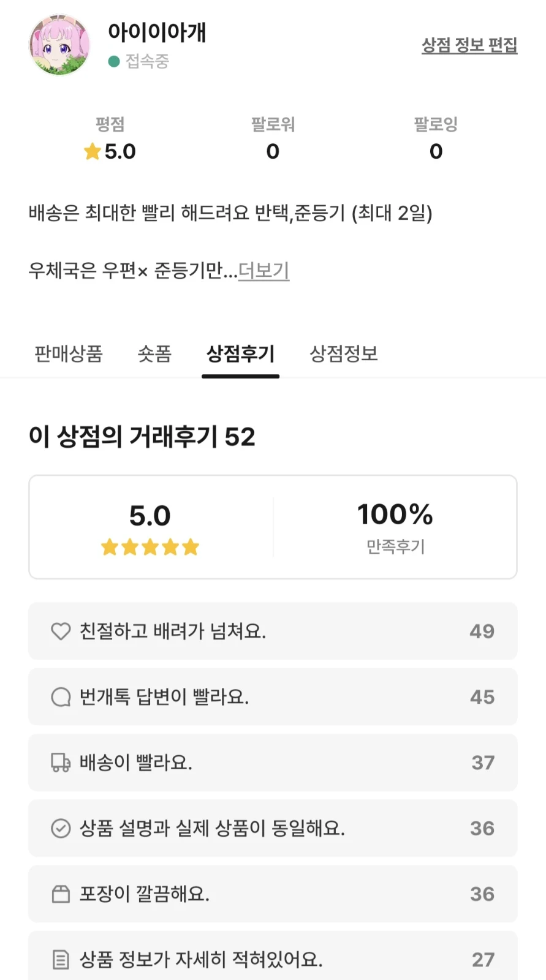Click the 상점 정보 편집 link
The image size is (546, 980).
click(x=469, y=45)
